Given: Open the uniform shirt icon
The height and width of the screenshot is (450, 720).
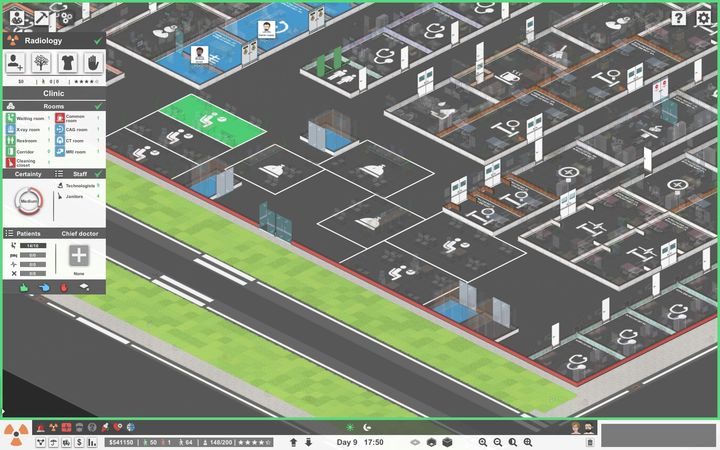Looking at the screenshot, I should 67,62.
